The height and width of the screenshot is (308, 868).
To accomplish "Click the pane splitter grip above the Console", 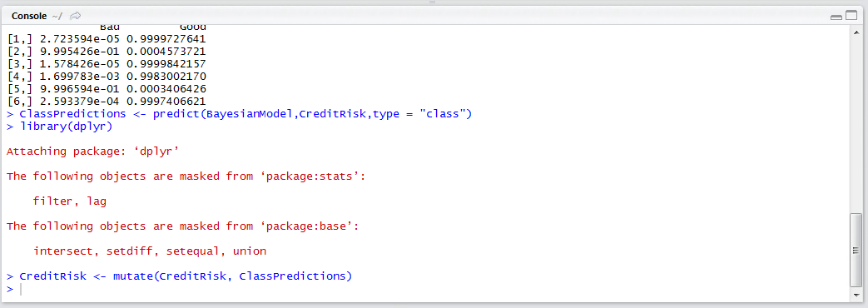I will tap(433, 2).
